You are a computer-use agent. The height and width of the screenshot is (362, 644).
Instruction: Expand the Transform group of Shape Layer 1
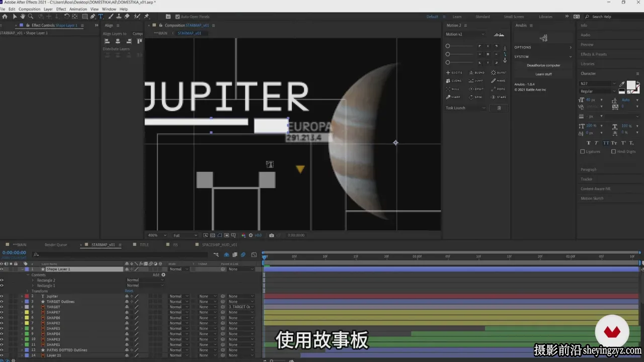click(28, 291)
